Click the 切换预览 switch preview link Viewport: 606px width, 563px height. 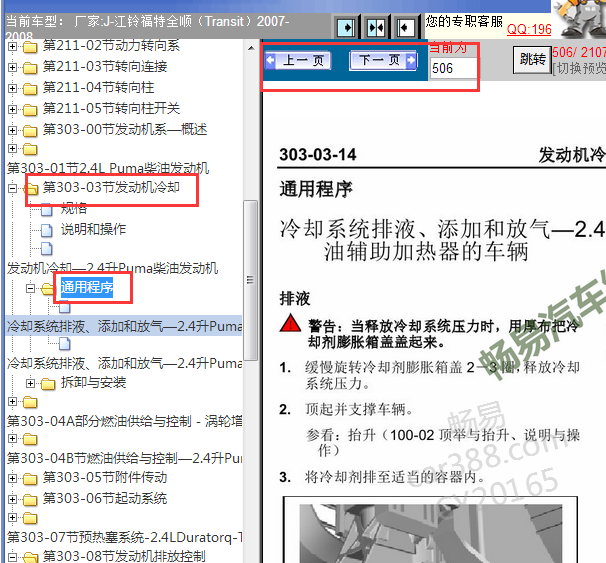coord(579,68)
